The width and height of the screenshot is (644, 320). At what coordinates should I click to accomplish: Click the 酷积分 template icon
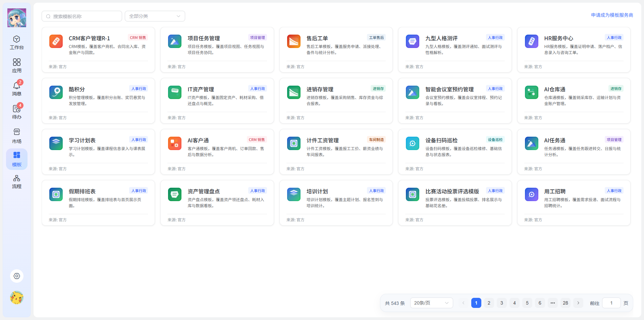pyautogui.click(x=56, y=92)
